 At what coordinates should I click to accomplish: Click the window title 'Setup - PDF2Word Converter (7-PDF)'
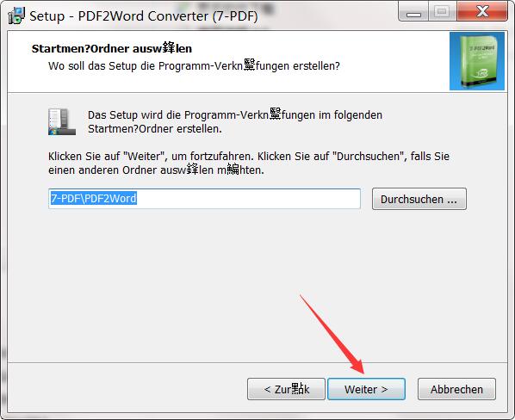click(x=144, y=16)
